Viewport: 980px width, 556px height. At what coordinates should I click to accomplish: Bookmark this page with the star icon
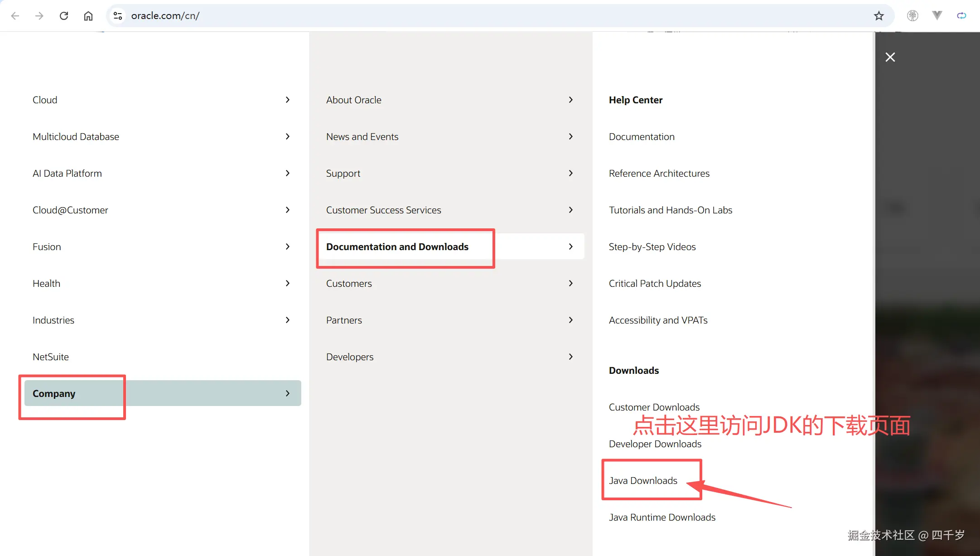(879, 15)
